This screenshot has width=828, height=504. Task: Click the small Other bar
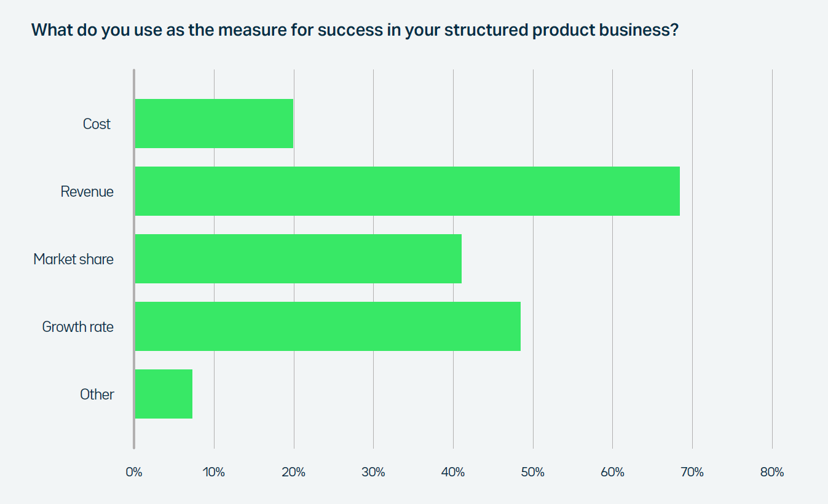(164, 394)
